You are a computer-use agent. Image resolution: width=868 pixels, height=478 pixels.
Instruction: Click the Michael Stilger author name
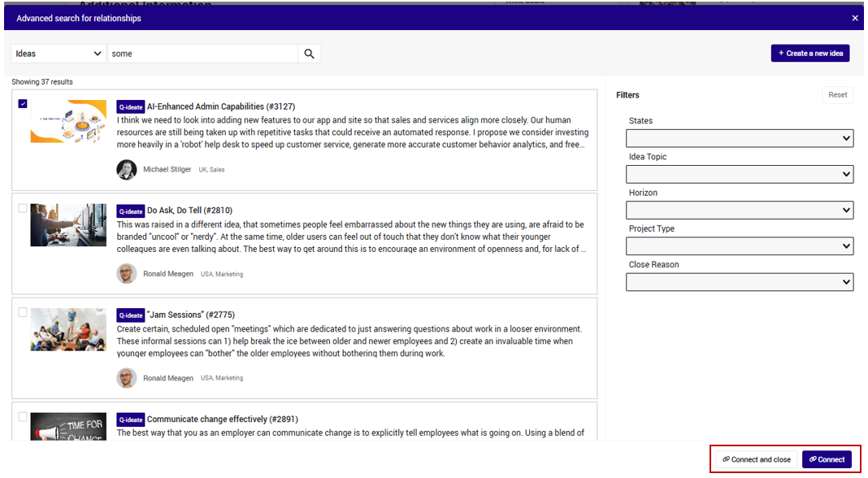point(167,169)
